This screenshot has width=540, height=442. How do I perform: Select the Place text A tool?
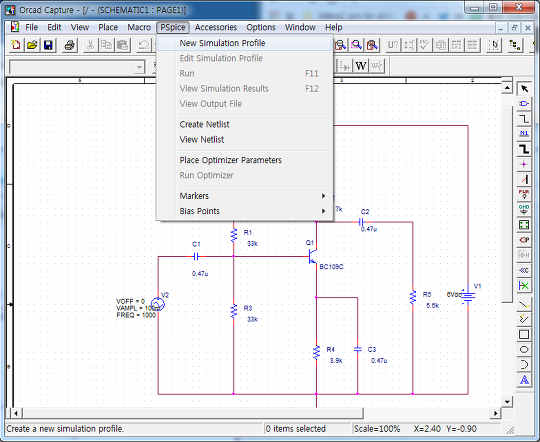524,380
